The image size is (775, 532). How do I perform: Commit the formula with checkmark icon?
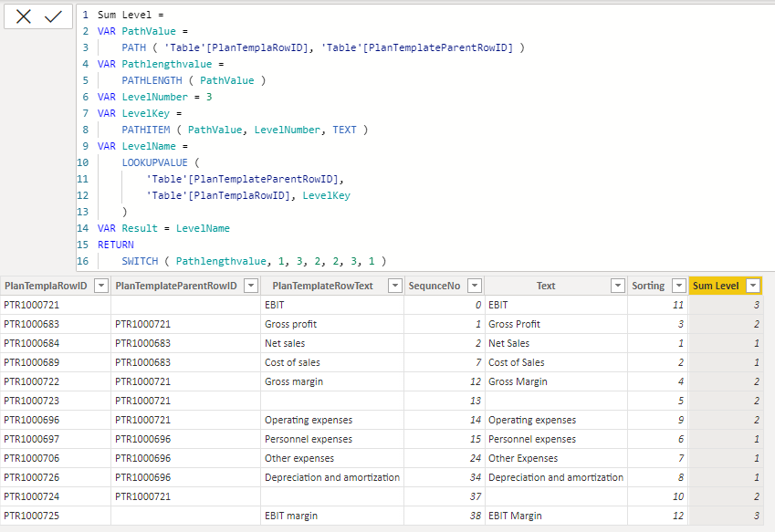pyautogui.click(x=53, y=16)
